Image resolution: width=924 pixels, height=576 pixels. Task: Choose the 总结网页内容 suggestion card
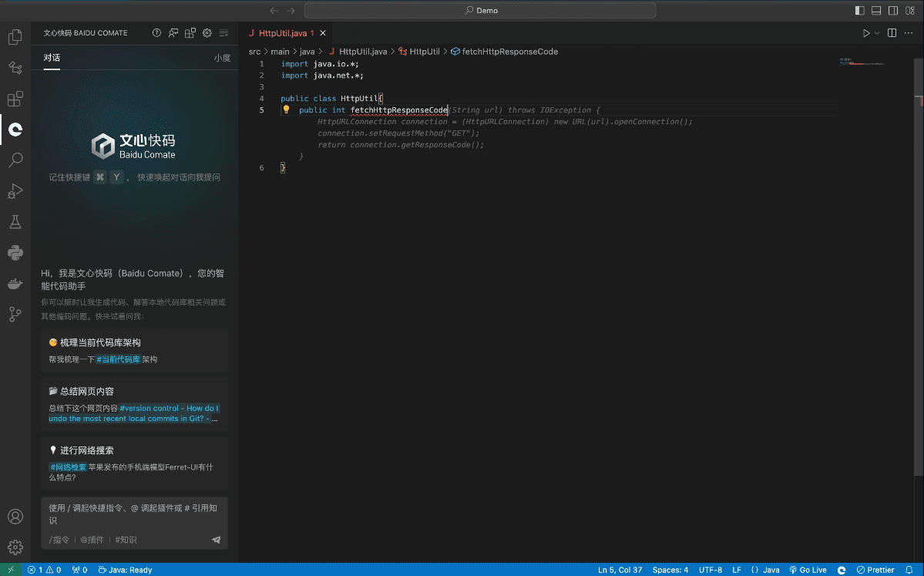134,405
